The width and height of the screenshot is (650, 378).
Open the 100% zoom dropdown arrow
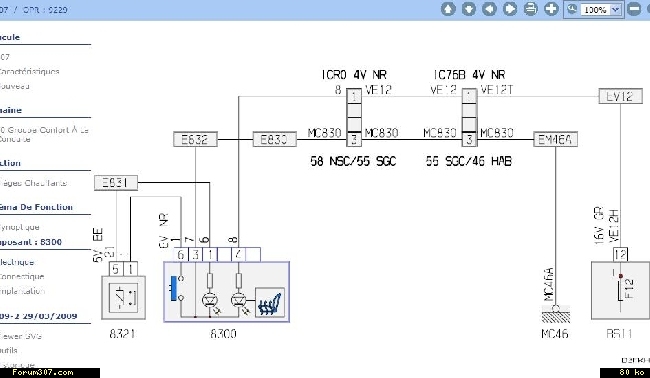click(616, 10)
